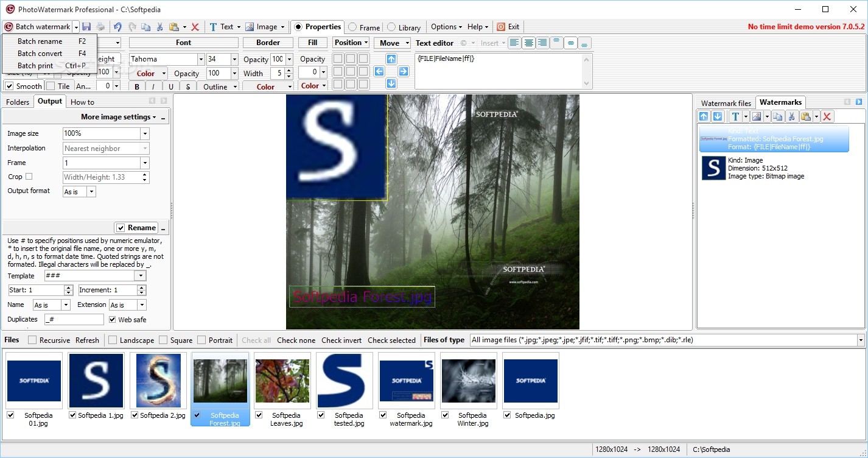Add text watermark in Watermarks panel
868x458 pixels.
pos(735,116)
